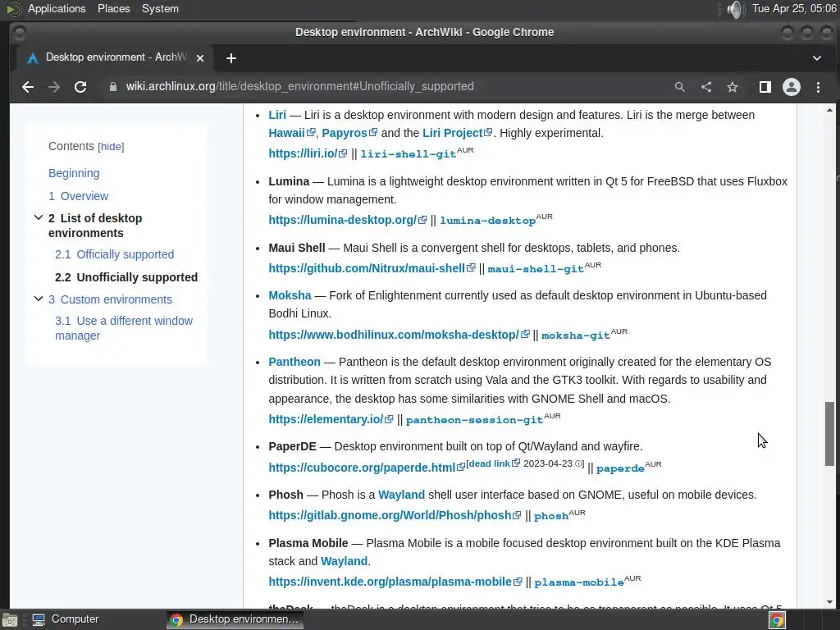Open paperde AUR package link

coord(620,468)
